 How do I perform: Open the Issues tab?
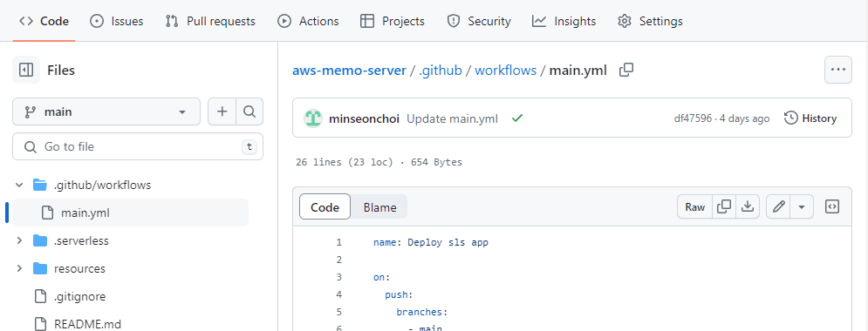click(x=116, y=21)
